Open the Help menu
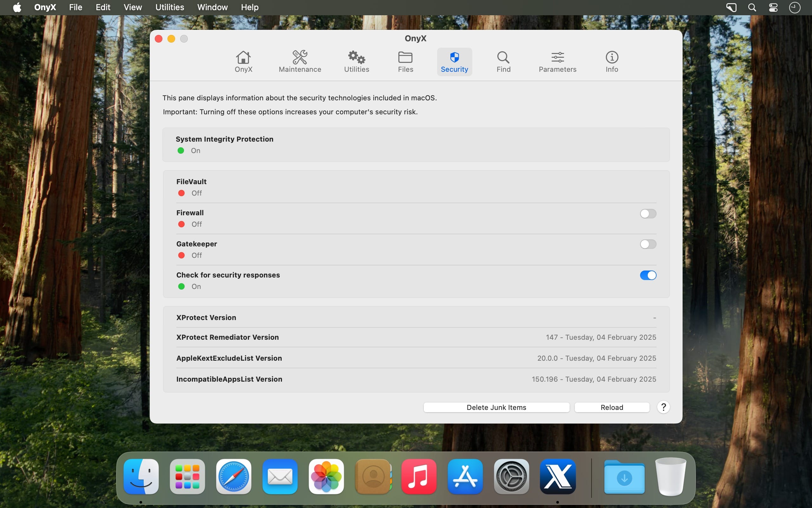This screenshot has width=812, height=508. (250, 7)
